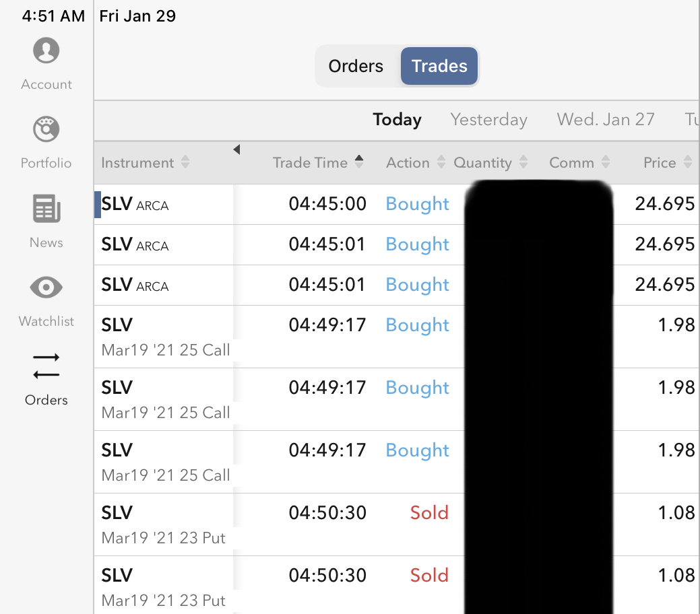The width and height of the screenshot is (700, 614).
Task: Open the Watchlist eye icon
Action: [46, 288]
